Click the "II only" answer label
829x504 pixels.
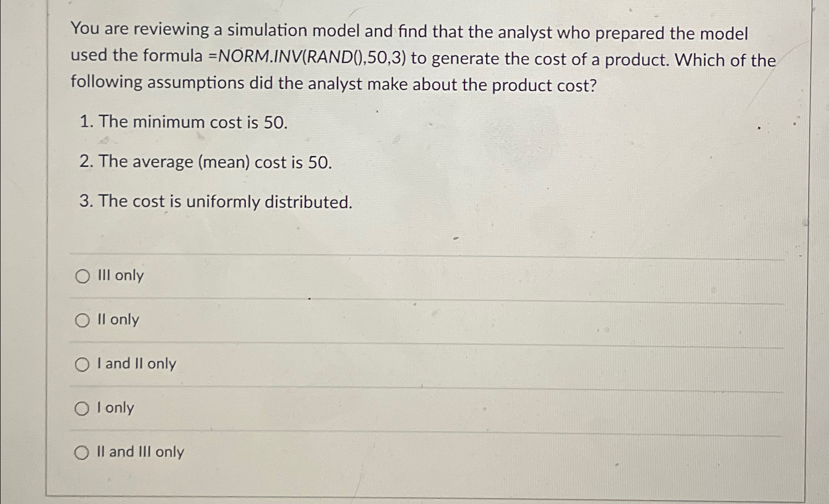(117, 320)
